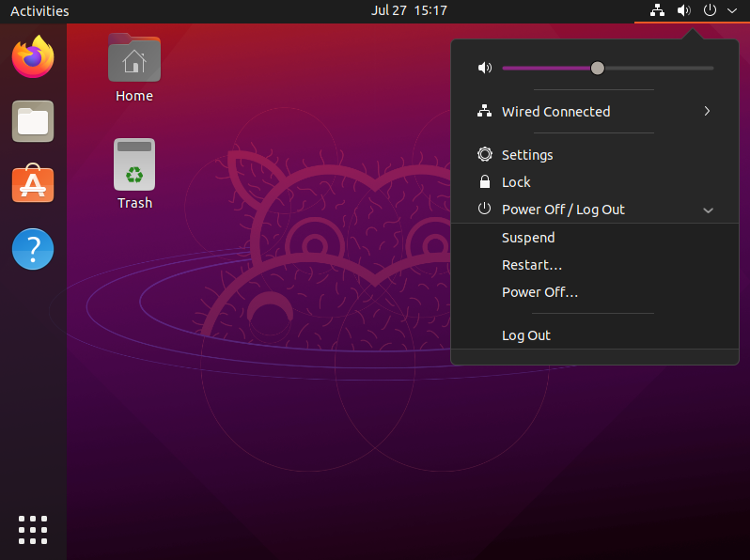Open Firefox from the dock

[33, 57]
